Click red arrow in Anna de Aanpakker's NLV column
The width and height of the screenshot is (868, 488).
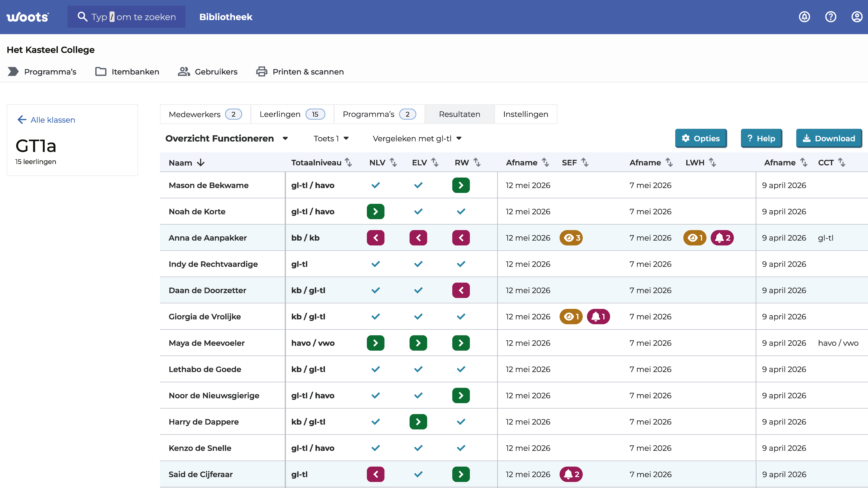376,238
